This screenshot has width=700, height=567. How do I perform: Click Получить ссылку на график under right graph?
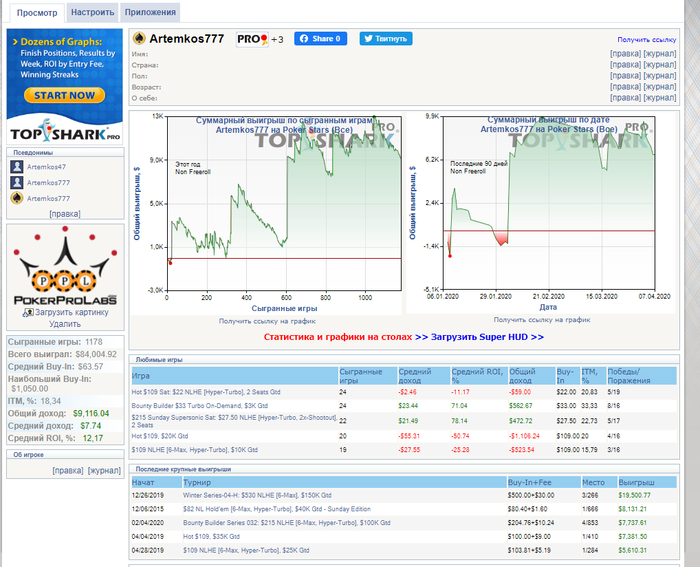[x=542, y=320]
